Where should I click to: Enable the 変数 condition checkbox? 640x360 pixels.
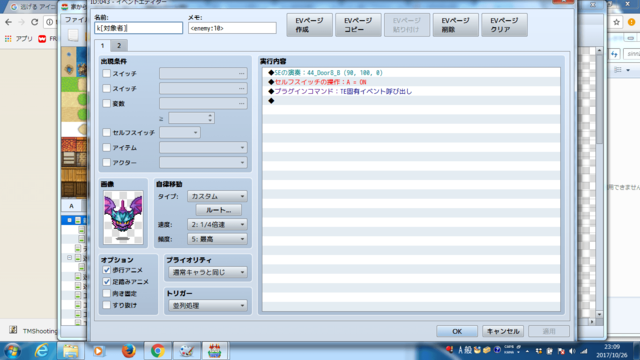coord(107,103)
